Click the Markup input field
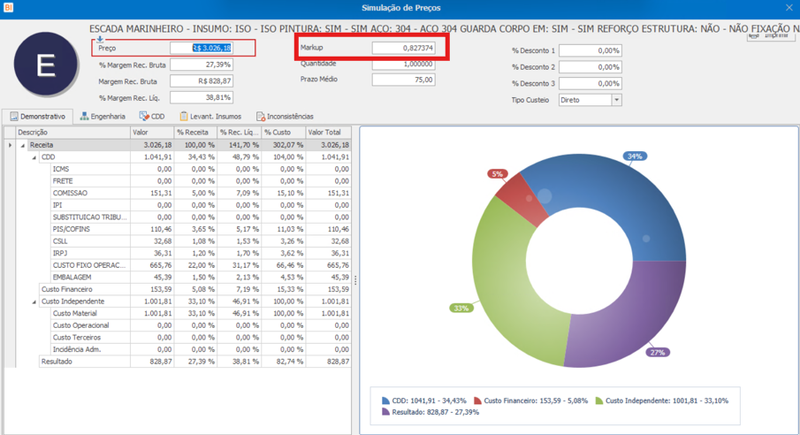Image resolution: width=800 pixels, height=435 pixels. [403, 48]
